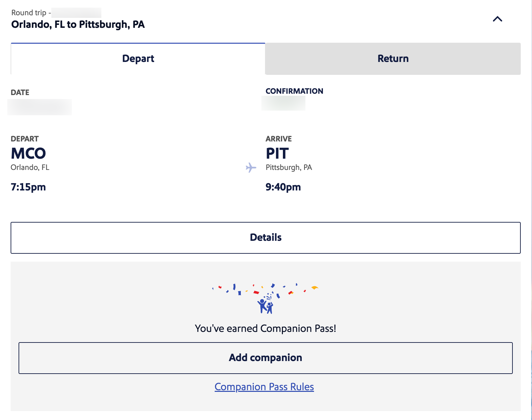Collapse the trip card with the chevron
Viewport: 532px width, 420px height.
[x=497, y=19]
